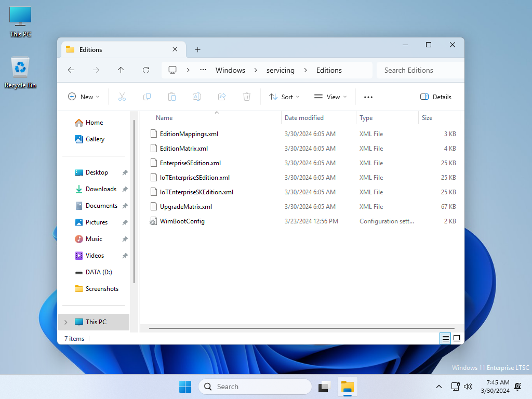Select UpgradeMatrix.xml file
The width and height of the screenshot is (532, 399).
click(x=186, y=207)
